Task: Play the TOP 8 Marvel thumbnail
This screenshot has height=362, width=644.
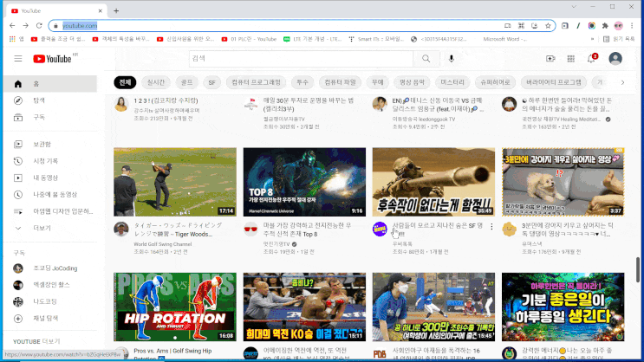Action: 304,182
